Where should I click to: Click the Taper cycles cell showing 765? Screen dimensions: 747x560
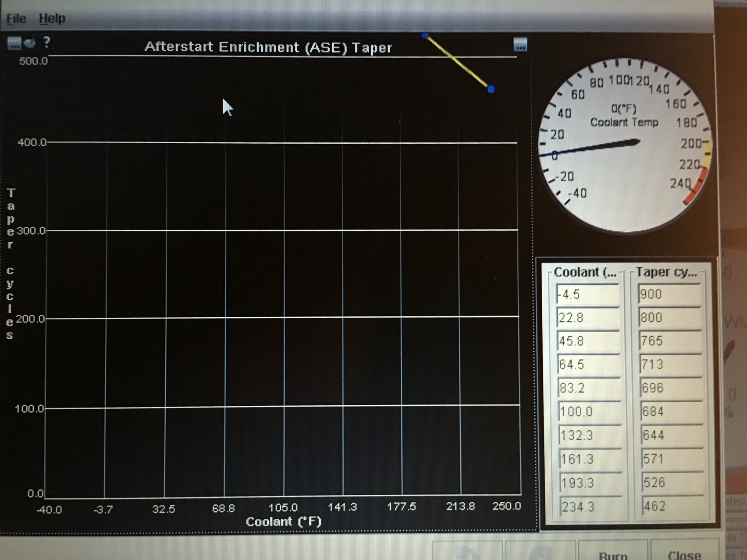[670, 341]
